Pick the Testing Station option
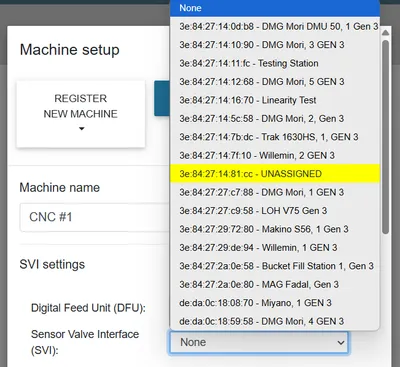This screenshot has width=400, height=367. (x=275, y=63)
